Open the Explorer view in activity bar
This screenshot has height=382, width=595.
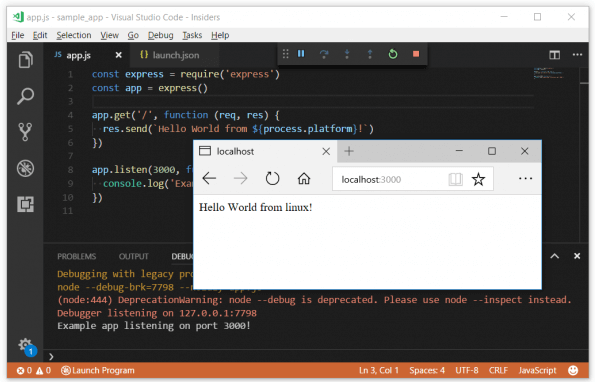(25, 60)
